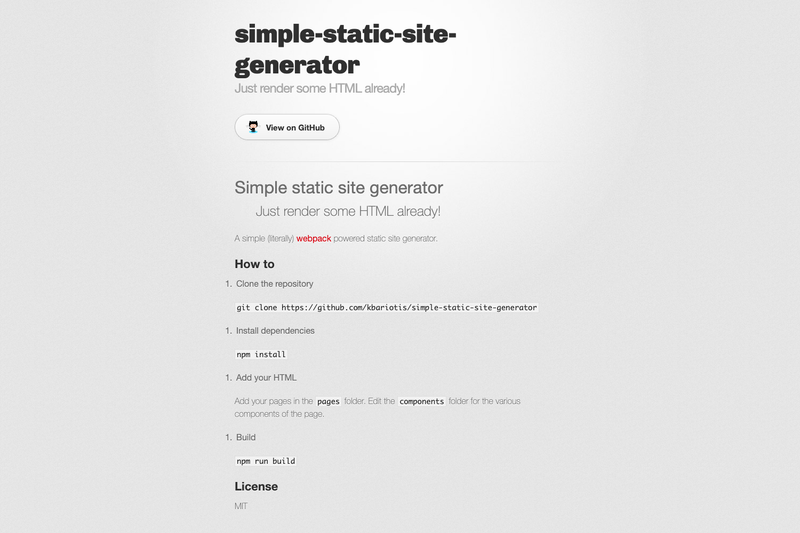Click the 'Clone the repository' list item
Viewport: 800px width, 533px height.
[274, 284]
